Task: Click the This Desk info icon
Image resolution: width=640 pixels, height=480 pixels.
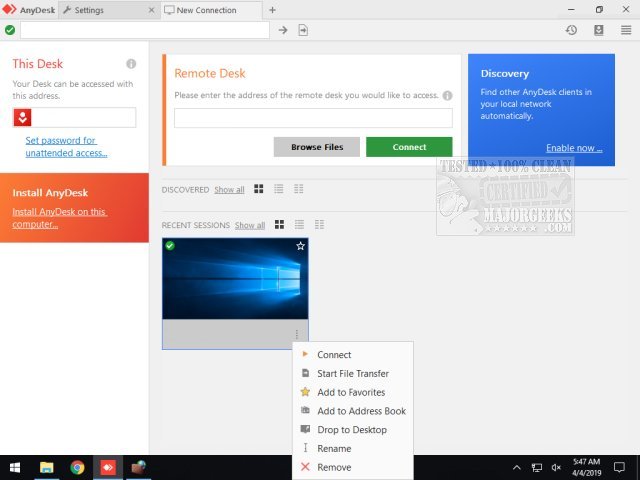Action: pyautogui.click(x=131, y=64)
